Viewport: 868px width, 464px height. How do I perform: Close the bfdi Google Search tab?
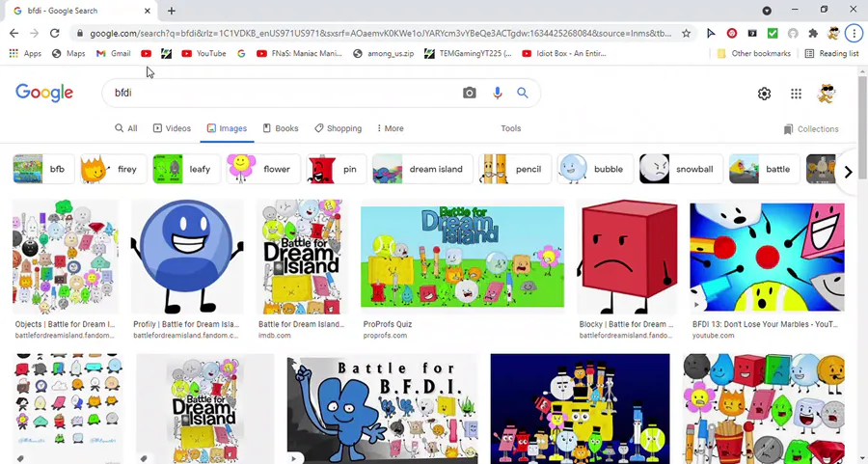pos(148,11)
